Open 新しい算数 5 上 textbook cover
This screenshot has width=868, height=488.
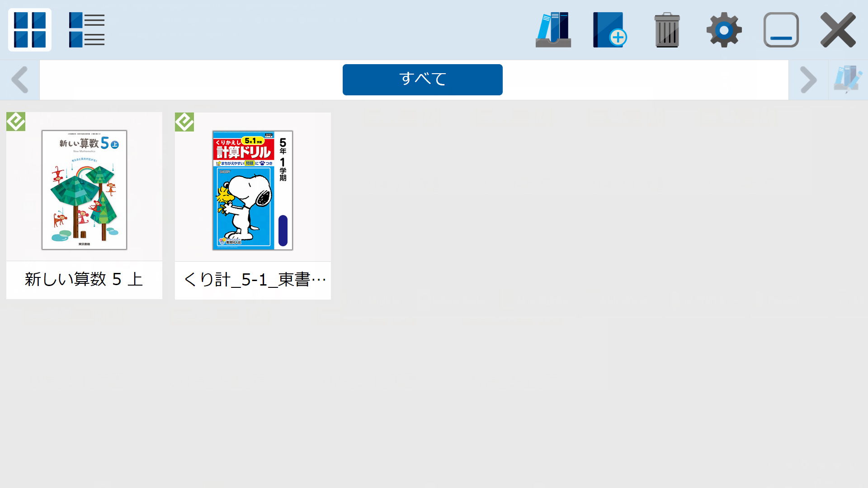point(84,190)
